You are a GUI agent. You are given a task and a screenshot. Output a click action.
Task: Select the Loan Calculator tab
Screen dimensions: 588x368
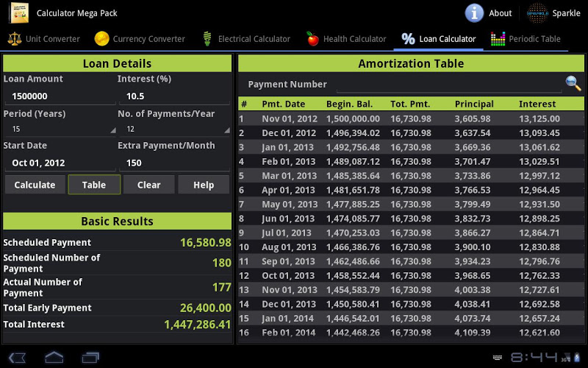(438, 39)
